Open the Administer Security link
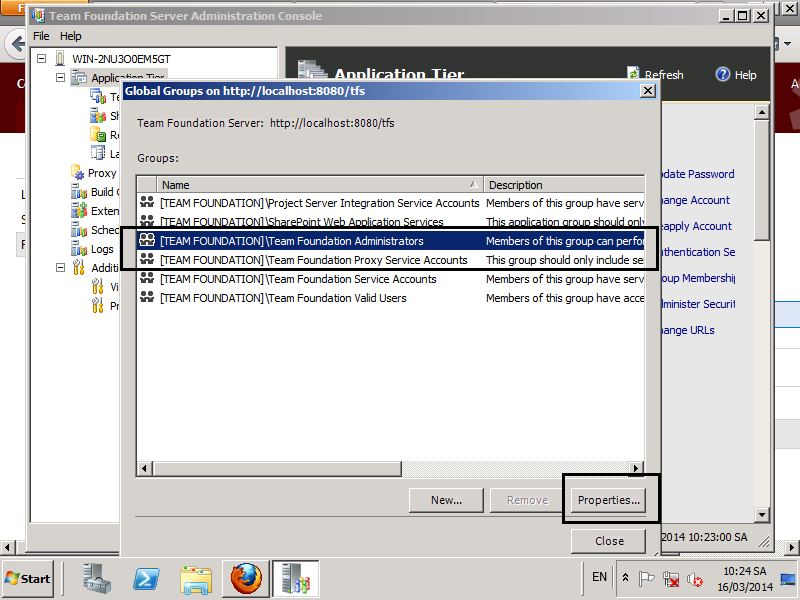800x600 pixels. pos(698,304)
